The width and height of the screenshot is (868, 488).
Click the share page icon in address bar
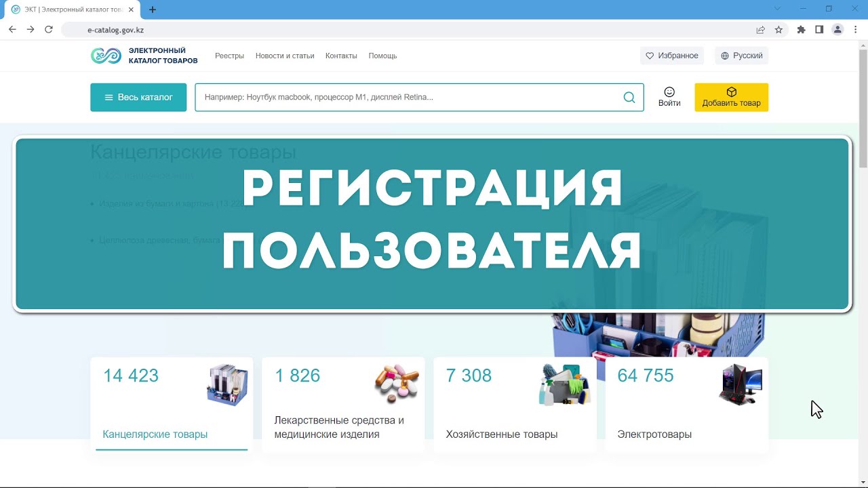pos(761,30)
